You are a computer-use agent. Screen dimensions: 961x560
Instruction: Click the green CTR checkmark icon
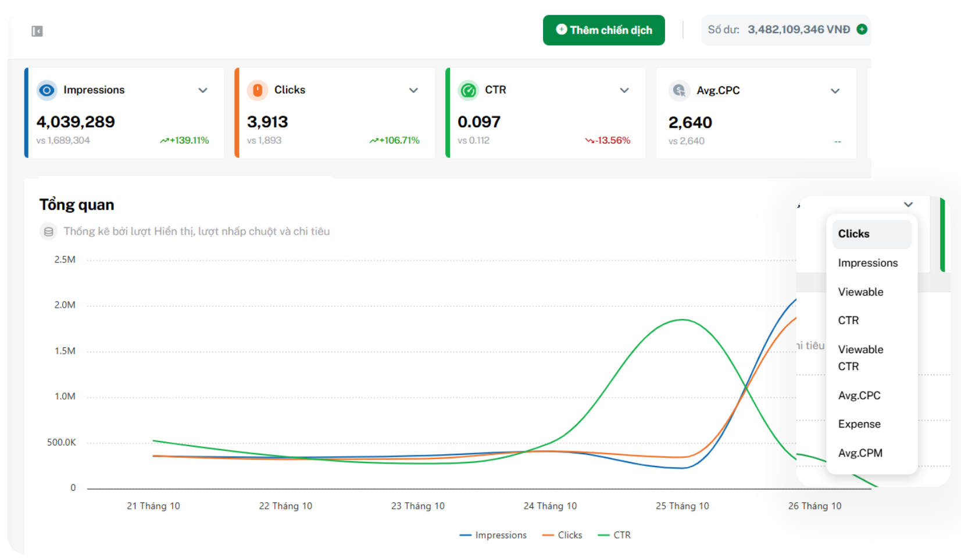(x=468, y=90)
